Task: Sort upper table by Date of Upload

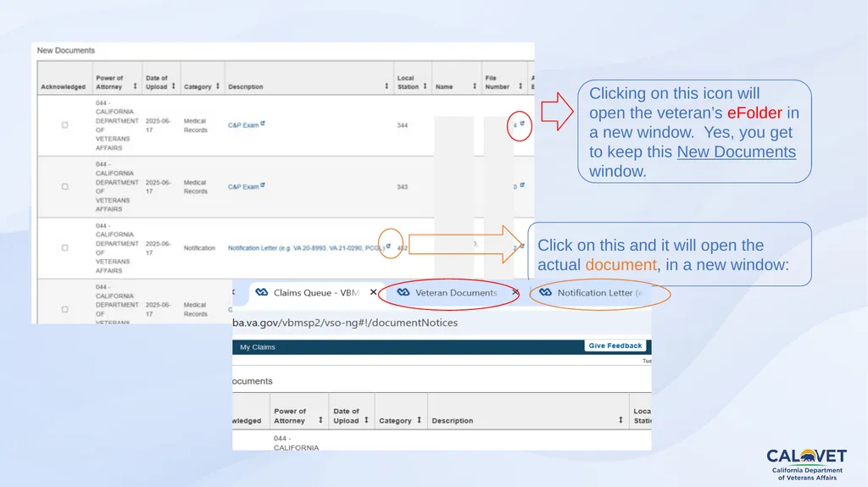Action: [x=173, y=86]
